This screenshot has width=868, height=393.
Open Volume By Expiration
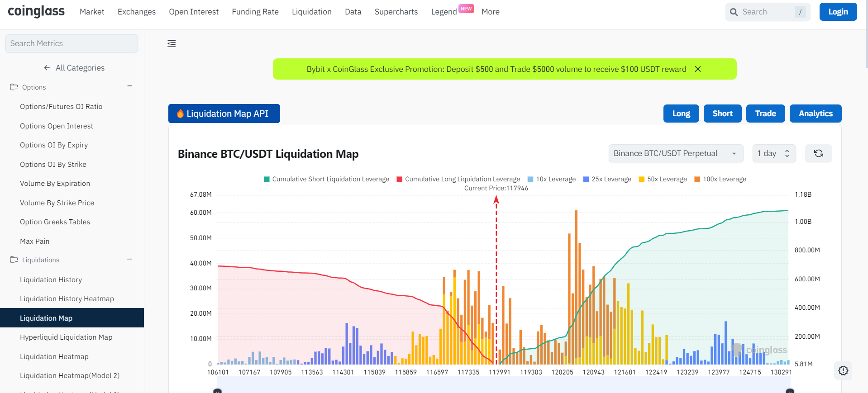click(x=55, y=184)
